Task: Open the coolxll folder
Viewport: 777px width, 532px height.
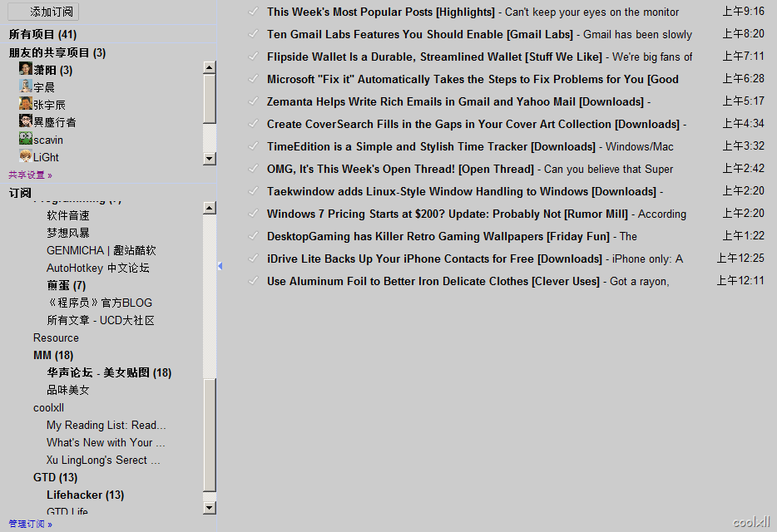Action: [x=48, y=407]
